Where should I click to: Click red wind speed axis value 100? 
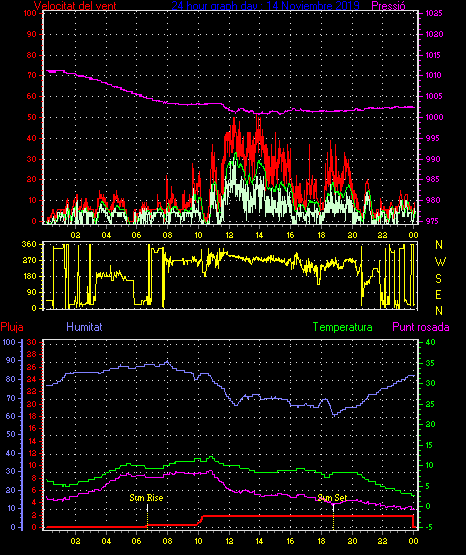pyautogui.click(x=30, y=13)
